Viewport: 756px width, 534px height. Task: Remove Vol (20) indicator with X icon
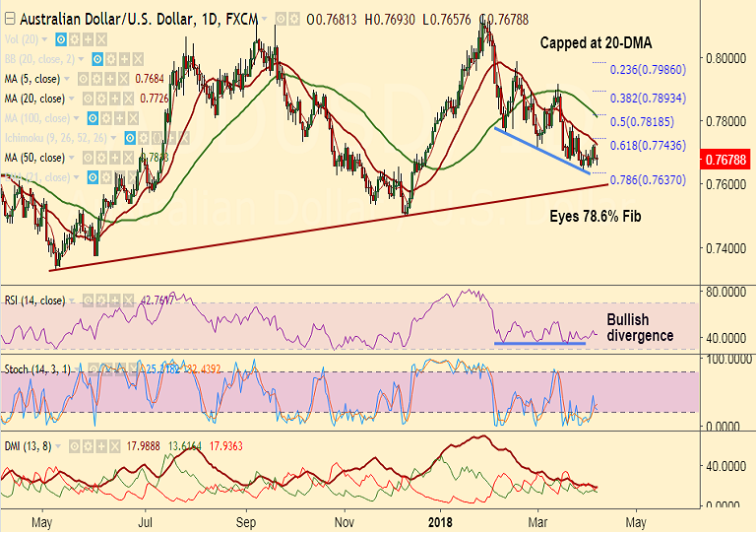pos(101,39)
